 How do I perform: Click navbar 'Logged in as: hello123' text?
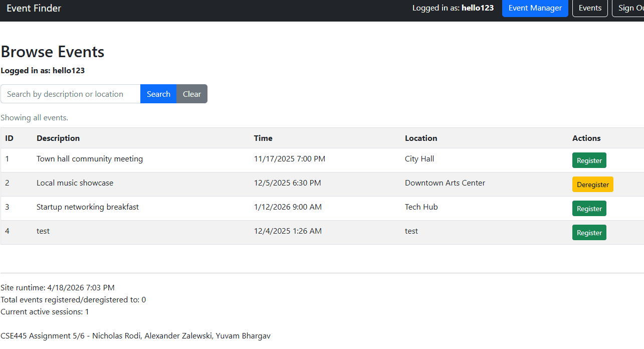click(453, 8)
